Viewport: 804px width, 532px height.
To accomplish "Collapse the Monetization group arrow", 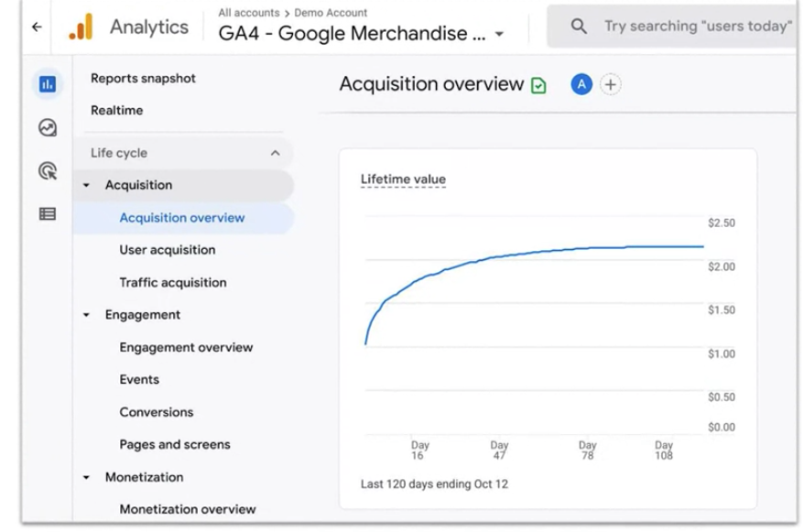I will click(x=86, y=477).
